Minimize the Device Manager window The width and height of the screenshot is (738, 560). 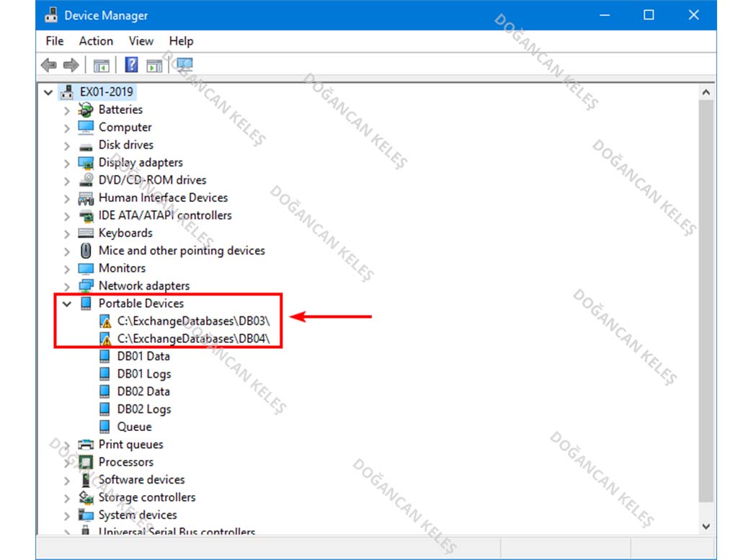(x=605, y=15)
